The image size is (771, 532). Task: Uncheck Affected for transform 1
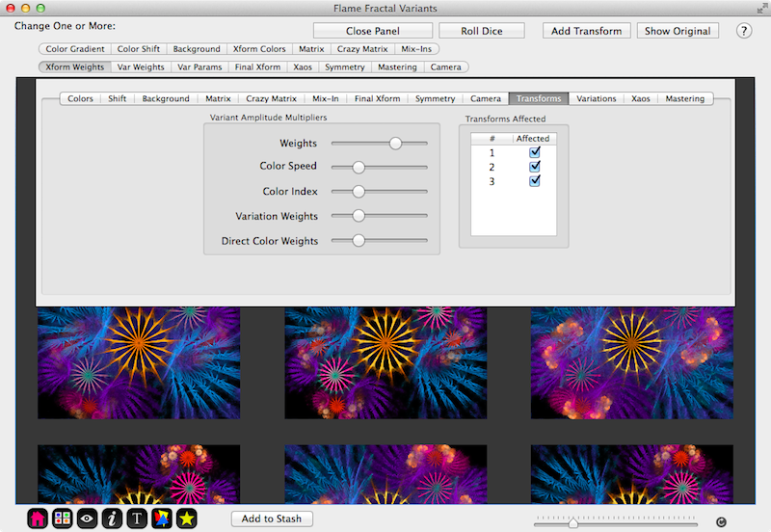[535, 152]
